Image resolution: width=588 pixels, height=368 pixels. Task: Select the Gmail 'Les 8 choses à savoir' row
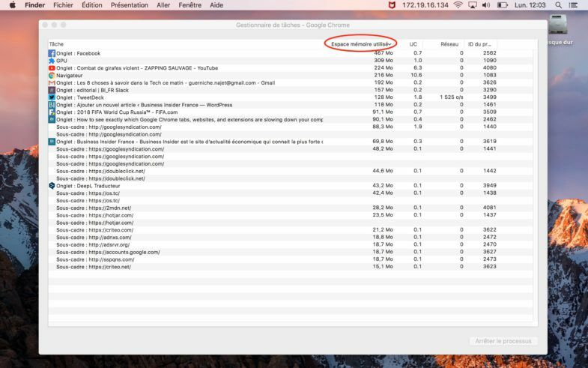290,83
